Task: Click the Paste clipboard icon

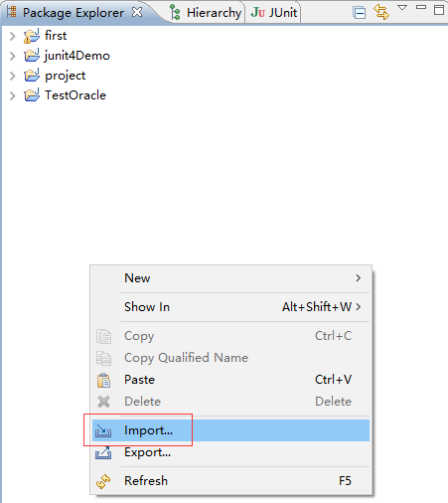Action: (x=103, y=380)
